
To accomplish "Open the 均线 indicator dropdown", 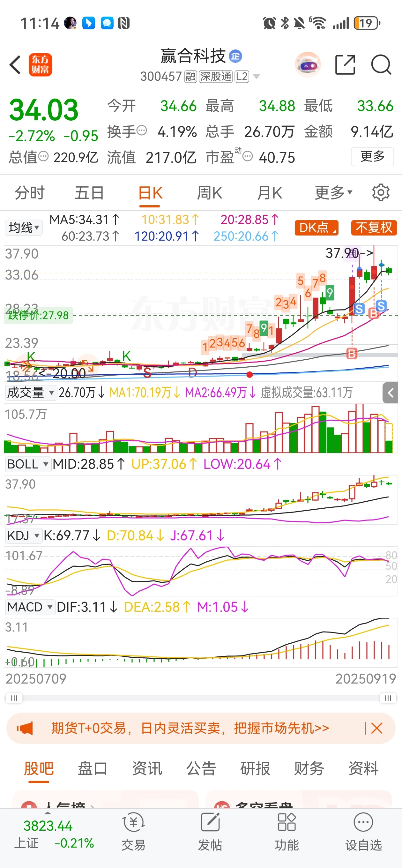I will point(24,228).
